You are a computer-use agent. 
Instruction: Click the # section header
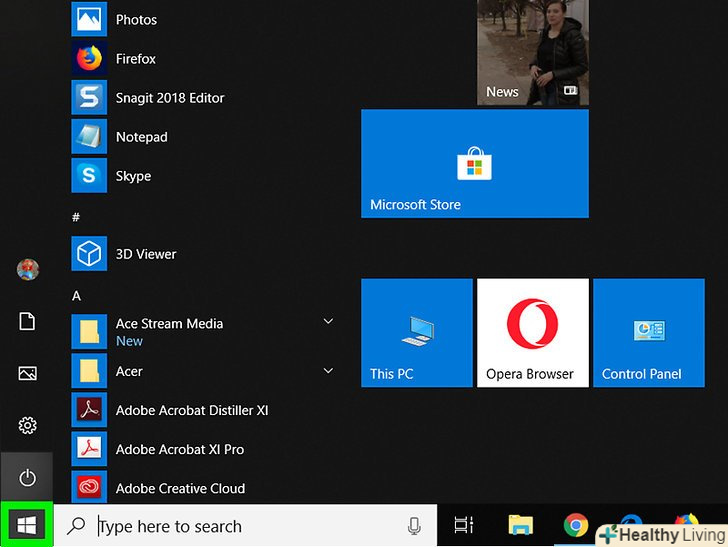point(76,217)
